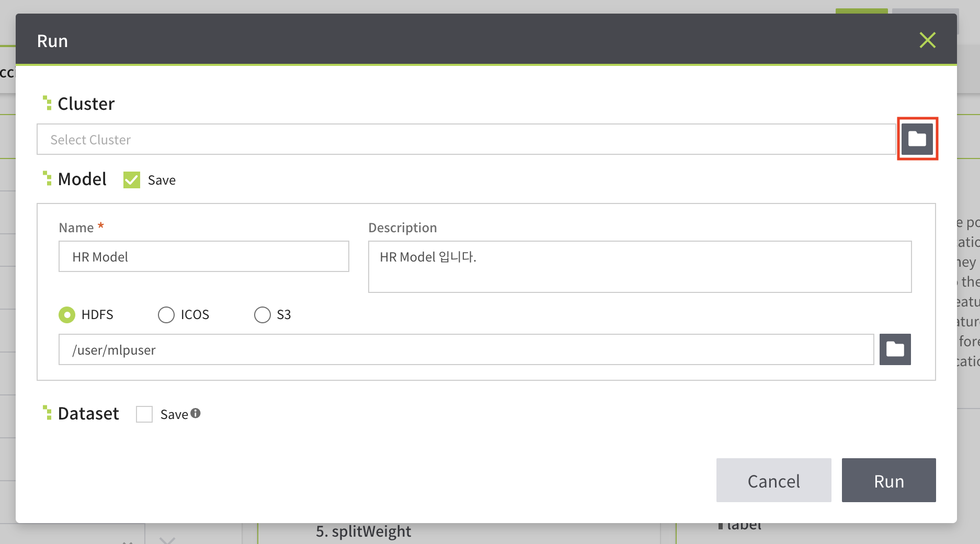
Task: Open the HDFS path browse folder icon
Action: pyautogui.click(x=895, y=349)
